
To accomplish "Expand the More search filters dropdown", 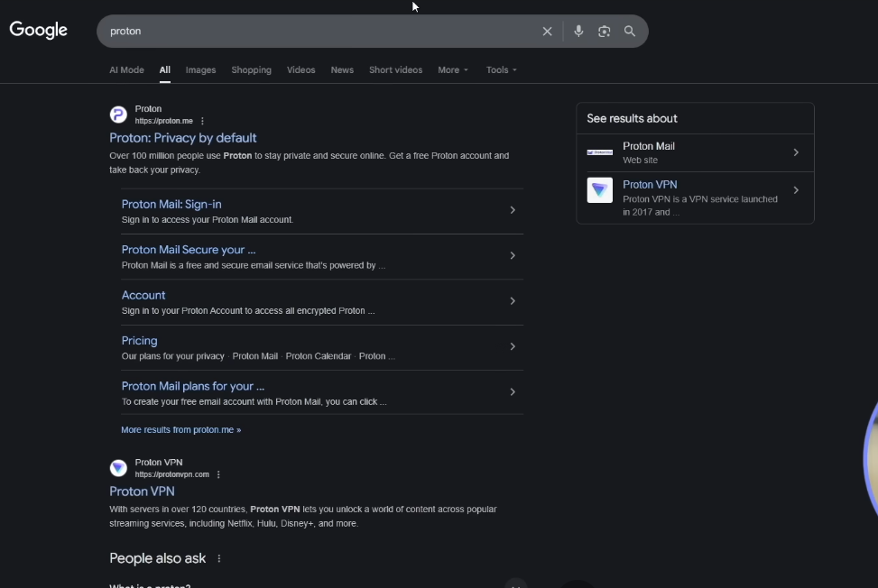I will coord(453,69).
